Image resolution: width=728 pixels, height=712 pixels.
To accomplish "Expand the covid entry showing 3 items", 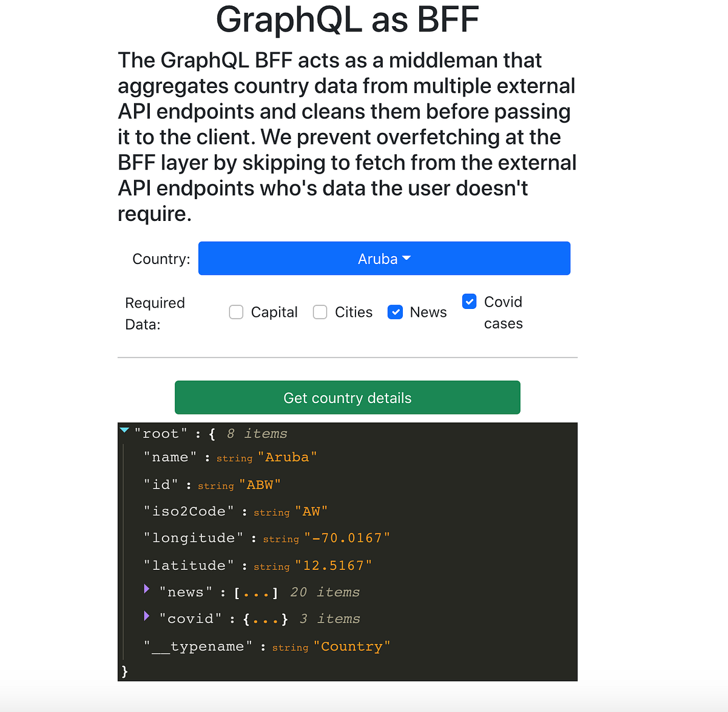I will [146, 615].
